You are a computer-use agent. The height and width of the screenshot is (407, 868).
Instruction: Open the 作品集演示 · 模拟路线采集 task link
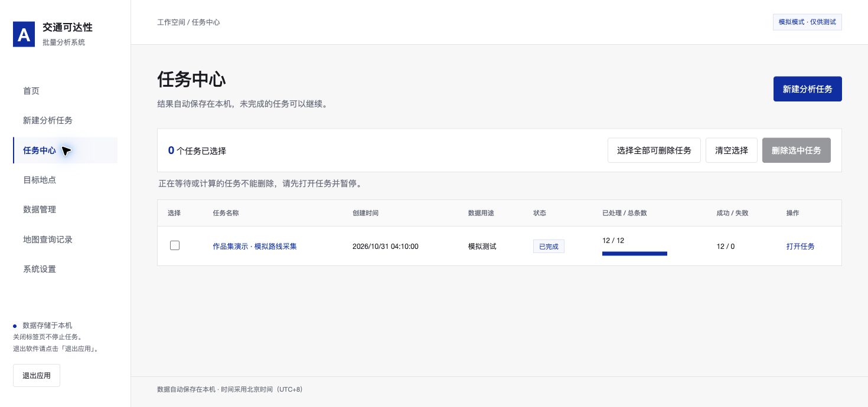(254, 246)
